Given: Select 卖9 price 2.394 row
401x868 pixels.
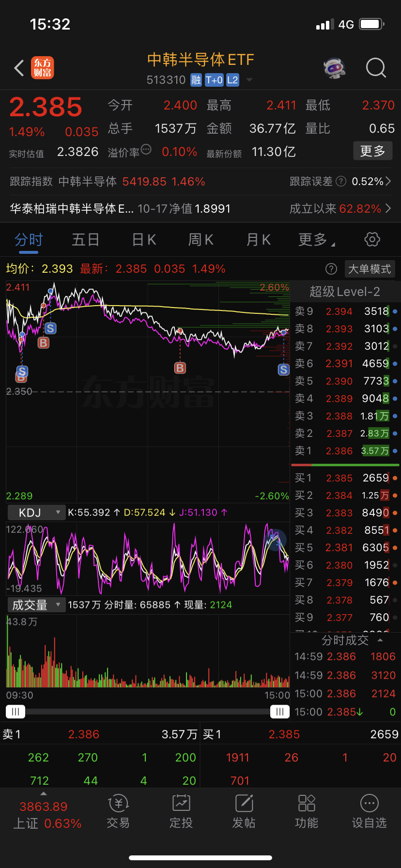Looking at the screenshot, I should point(345,311).
